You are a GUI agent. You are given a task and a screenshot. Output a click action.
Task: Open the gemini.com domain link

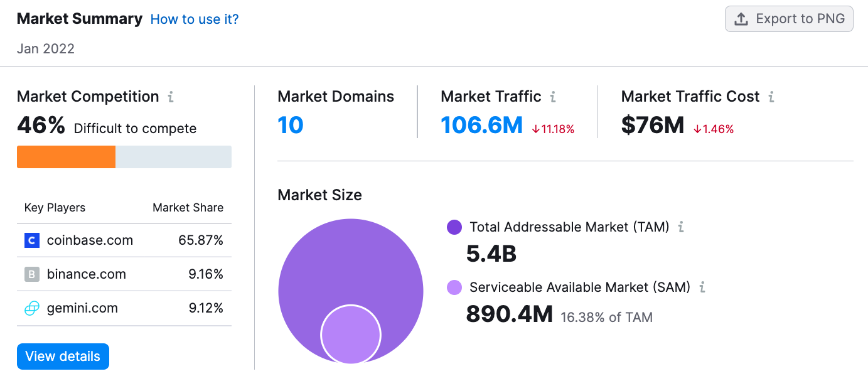click(x=82, y=308)
